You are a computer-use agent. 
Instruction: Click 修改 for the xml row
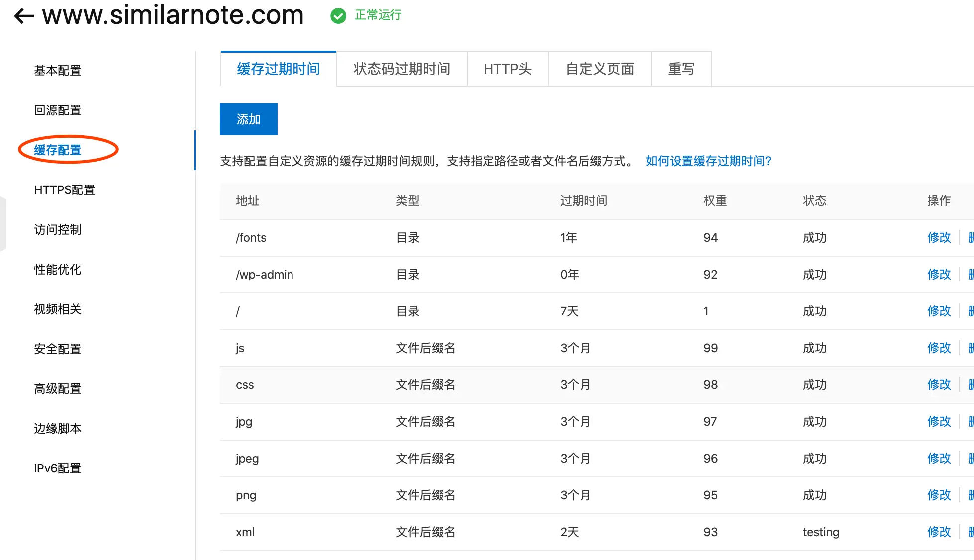pyautogui.click(x=939, y=532)
